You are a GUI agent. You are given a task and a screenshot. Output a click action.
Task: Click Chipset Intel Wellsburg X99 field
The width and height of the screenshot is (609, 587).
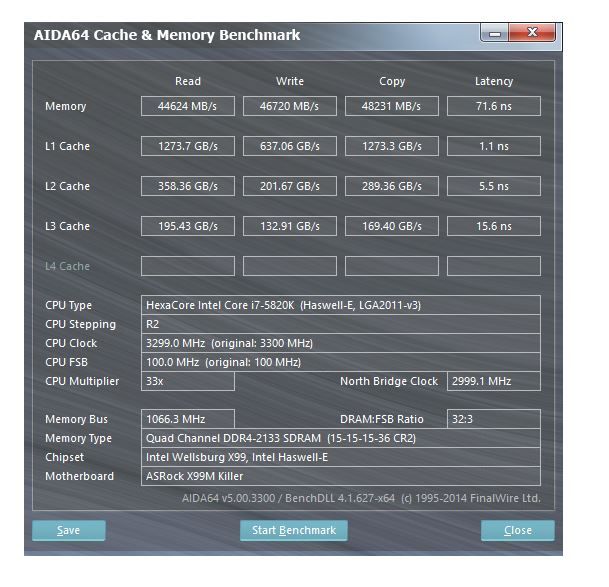[x=341, y=457]
